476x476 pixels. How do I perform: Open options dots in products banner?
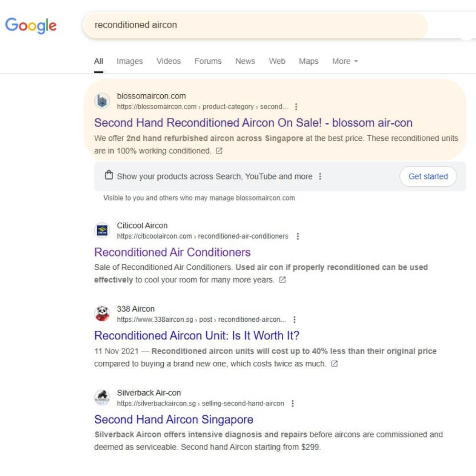320,177
